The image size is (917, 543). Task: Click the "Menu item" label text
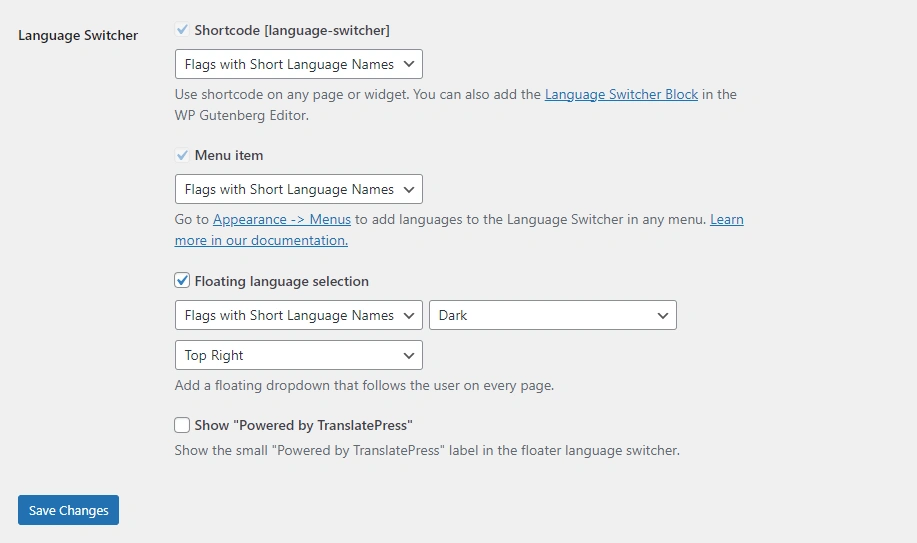(229, 156)
